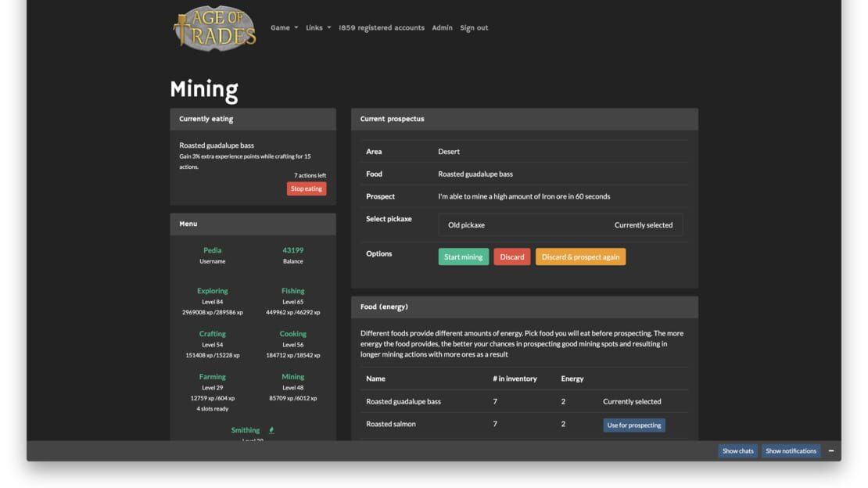
Task: Expand the Links dropdown menu
Action: (x=318, y=27)
